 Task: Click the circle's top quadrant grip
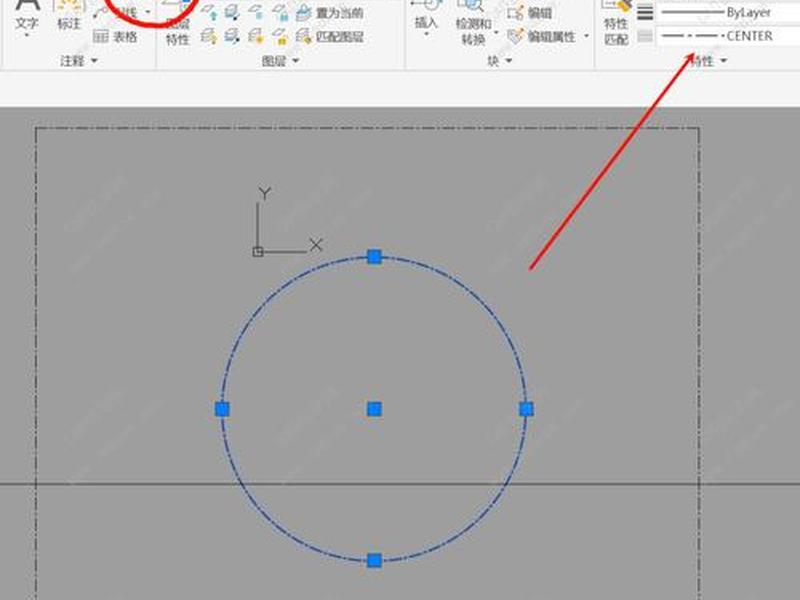(x=374, y=257)
